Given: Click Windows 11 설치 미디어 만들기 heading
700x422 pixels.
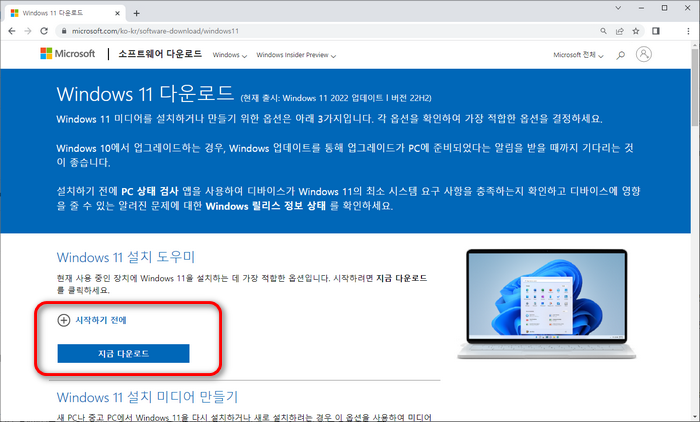Looking at the screenshot, I should 147,397.
